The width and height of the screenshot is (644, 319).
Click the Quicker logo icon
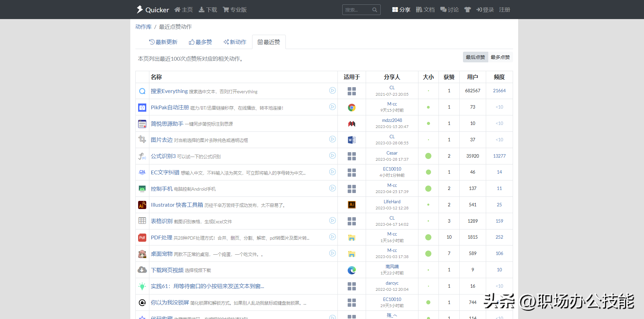139,10
